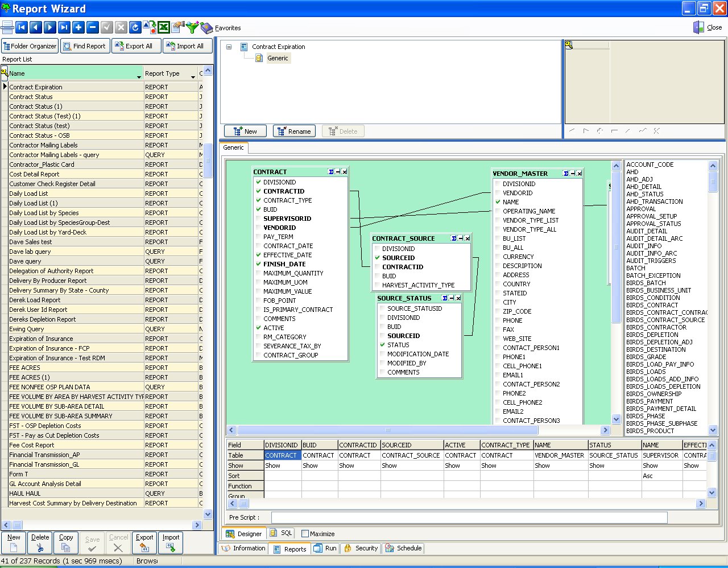Screen dimensions: 728x568
Task: Click in the Pre Script input field
Action: [469, 517]
